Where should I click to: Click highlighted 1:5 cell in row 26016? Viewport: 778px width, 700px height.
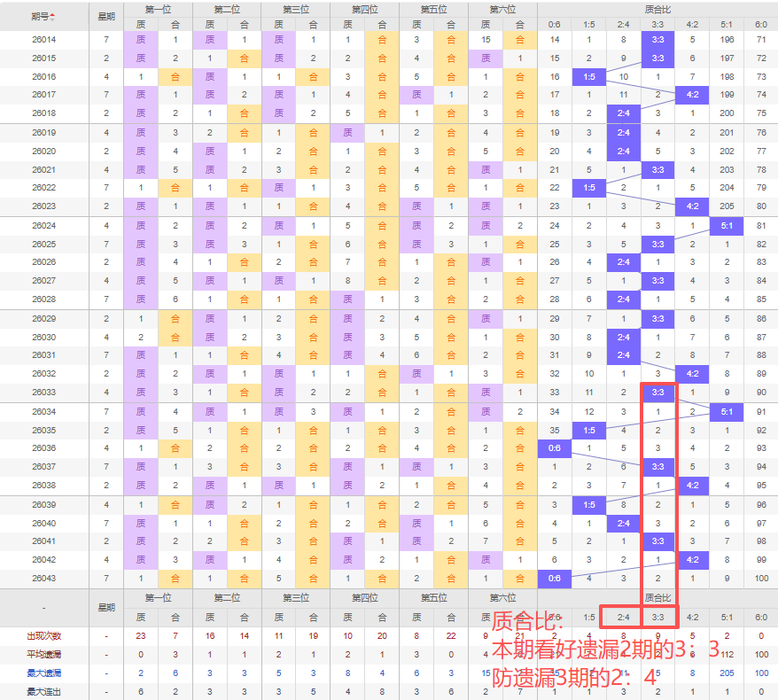[x=589, y=77]
